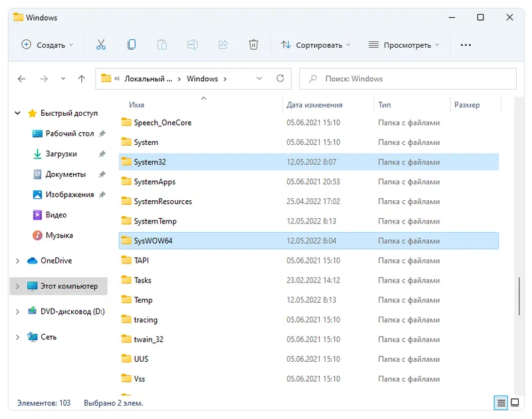Switch to details list view icon
The width and height of the screenshot is (532, 419).
[x=501, y=402]
